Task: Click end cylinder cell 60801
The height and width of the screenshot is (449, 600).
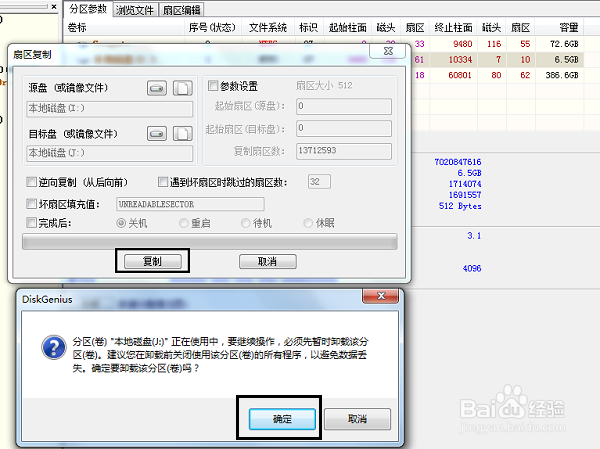Action: click(460, 75)
